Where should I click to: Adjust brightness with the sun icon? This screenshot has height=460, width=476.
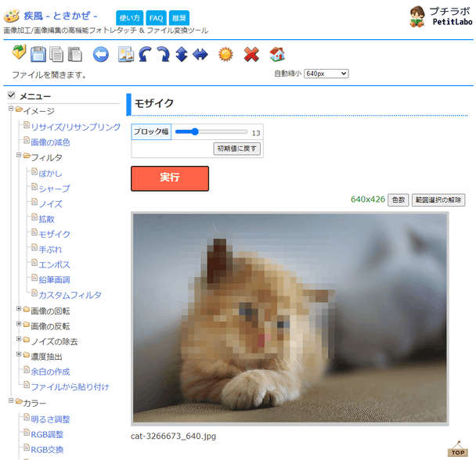pyautogui.click(x=225, y=55)
